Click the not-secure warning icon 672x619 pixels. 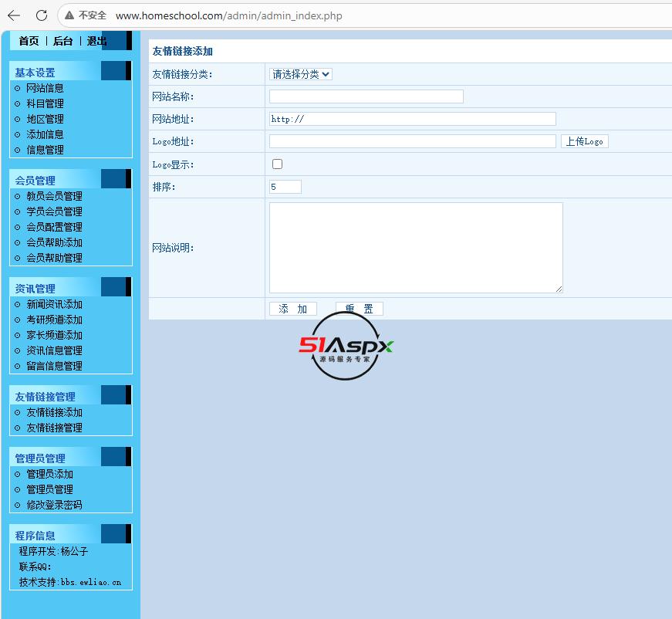pos(69,16)
